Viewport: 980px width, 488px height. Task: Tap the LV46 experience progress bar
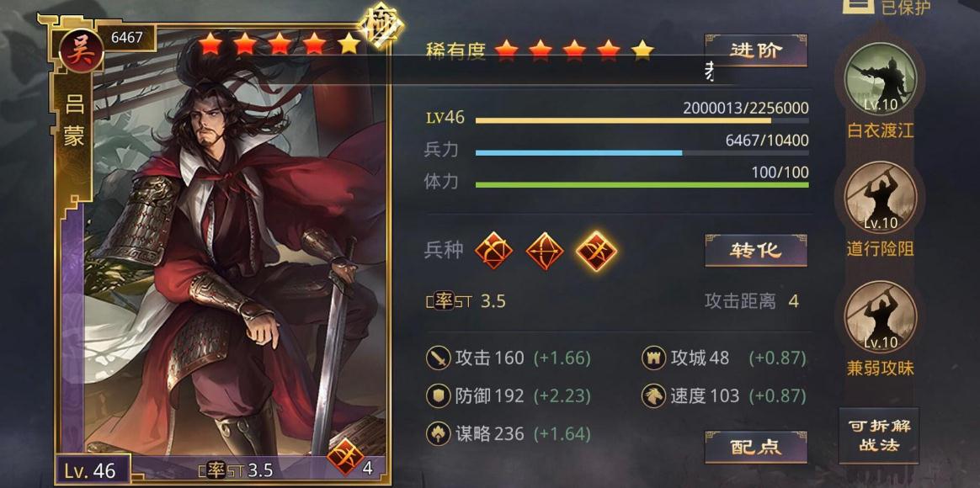pos(642,120)
